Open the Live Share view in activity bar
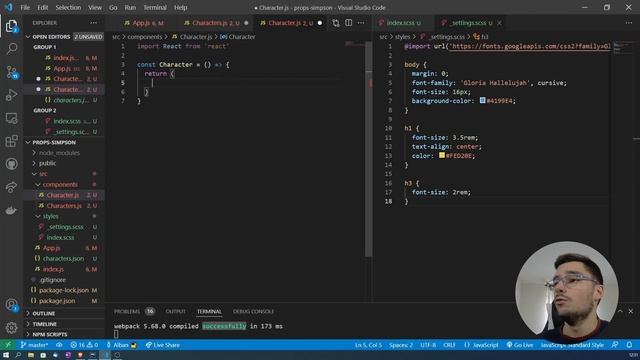This screenshot has width=640, height=360. pyautogui.click(x=11, y=187)
